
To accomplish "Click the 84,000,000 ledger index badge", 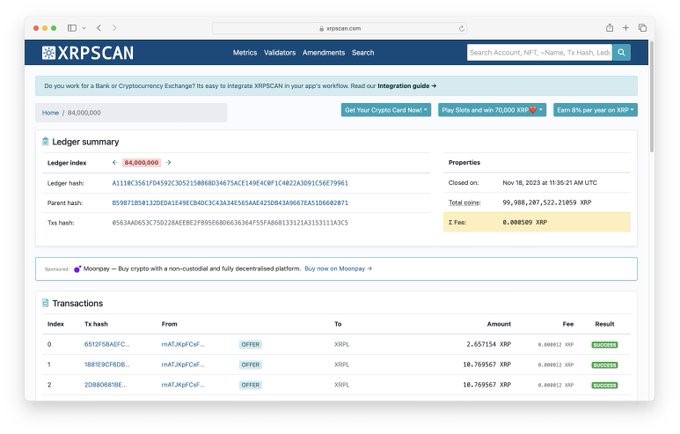I will click(141, 163).
